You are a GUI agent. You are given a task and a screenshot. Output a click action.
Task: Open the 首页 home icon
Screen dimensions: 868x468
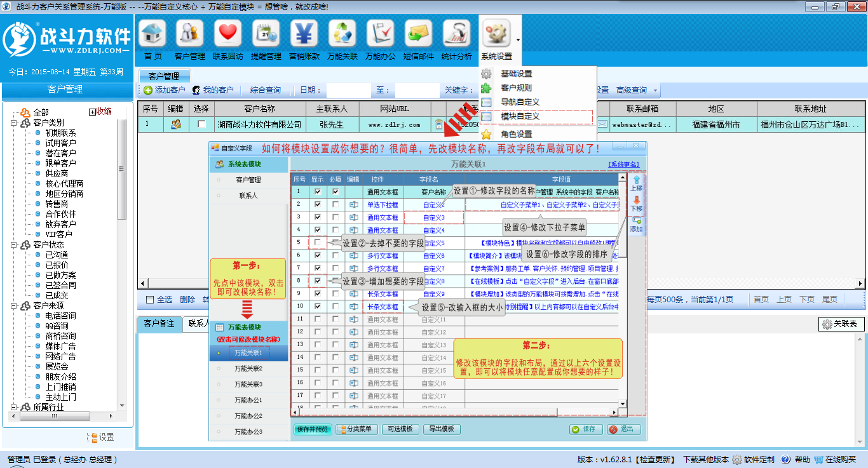pyautogui.click(x=153, y=34)
